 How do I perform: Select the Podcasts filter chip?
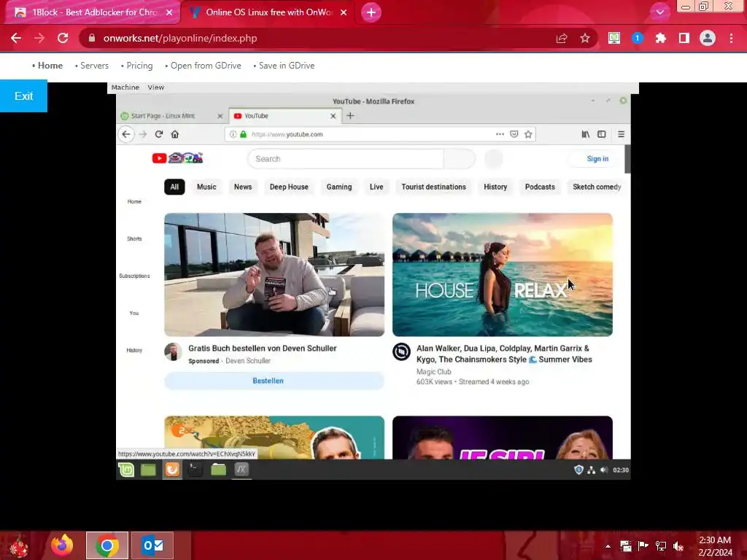[x=540, y=187]
